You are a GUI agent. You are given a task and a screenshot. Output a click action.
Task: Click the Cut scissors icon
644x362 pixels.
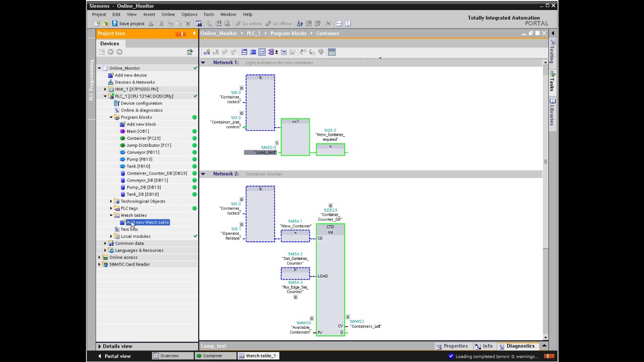pos(162,24)
